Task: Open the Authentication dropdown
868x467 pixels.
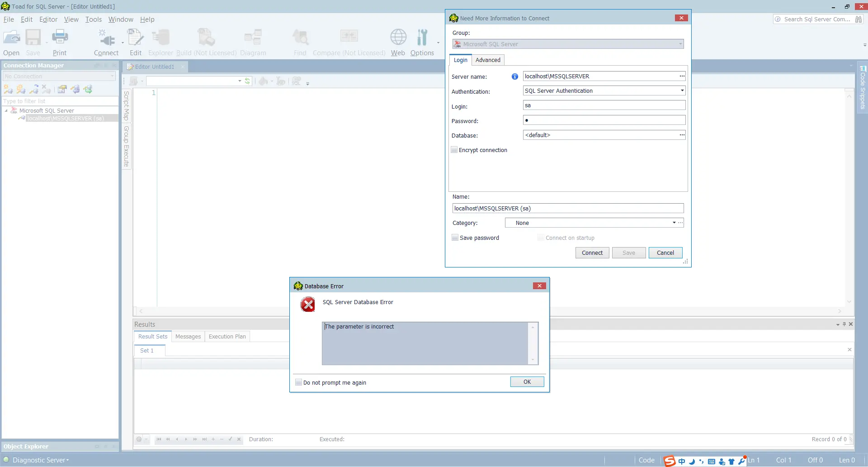Action: [682, 91]
